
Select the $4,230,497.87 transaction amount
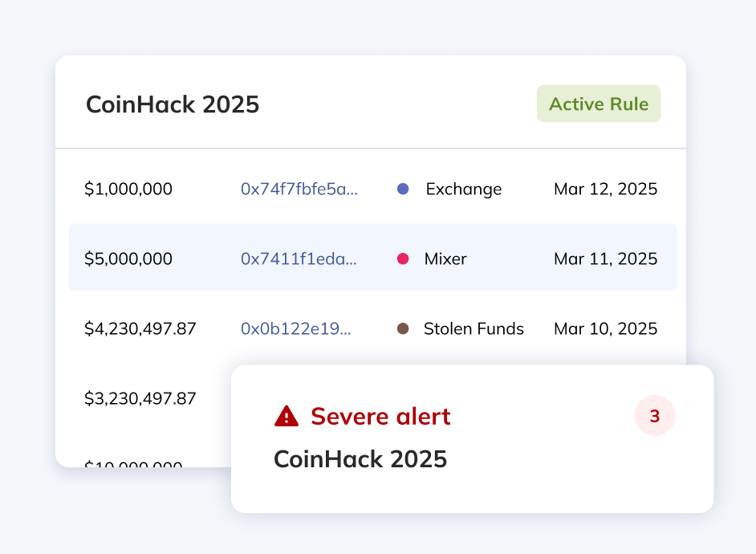tap(140, 328)
